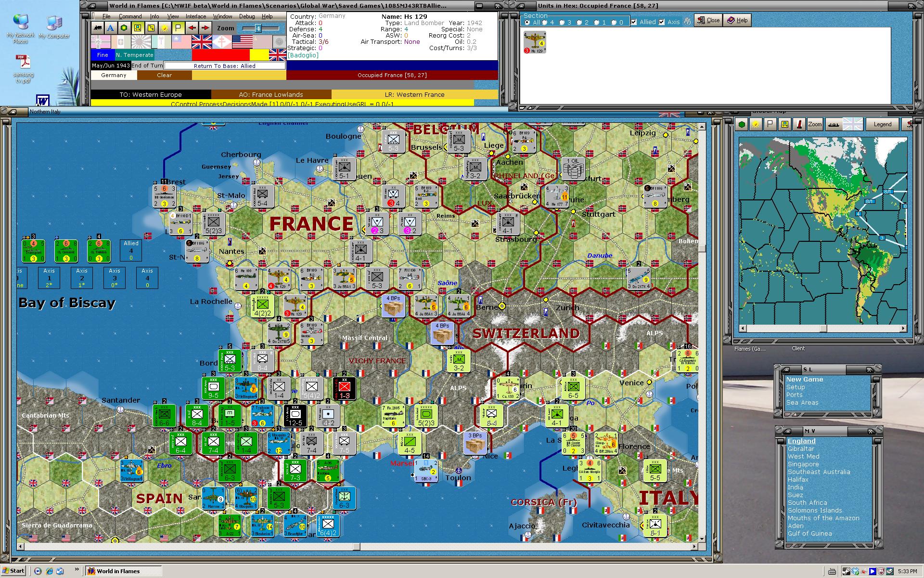Select section 4 radio button
This screenshot has height=578, width=924.
(x=545, y=22)
